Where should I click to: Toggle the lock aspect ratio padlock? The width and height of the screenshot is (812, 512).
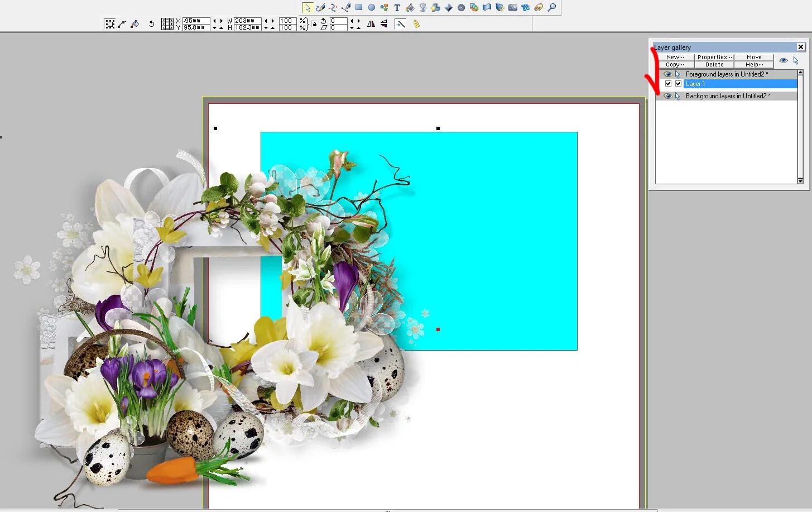[x=314, y=24]
